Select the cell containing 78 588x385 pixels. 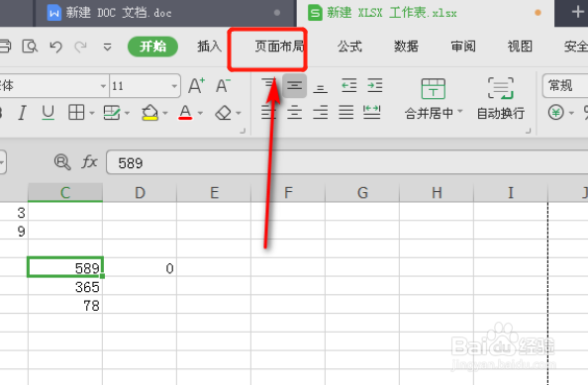pyautogui.click(x=65, y=305)
